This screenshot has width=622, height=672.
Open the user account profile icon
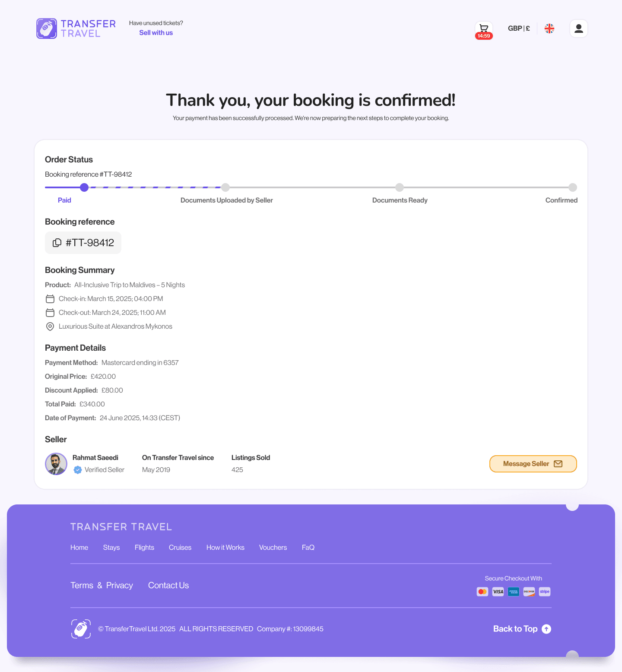[578, 28]
